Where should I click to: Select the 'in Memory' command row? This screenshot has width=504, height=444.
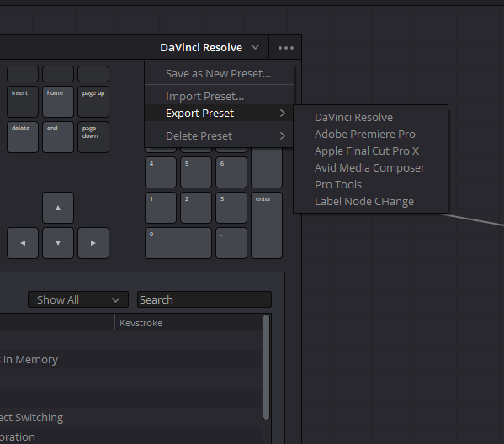tap(130, 360)
